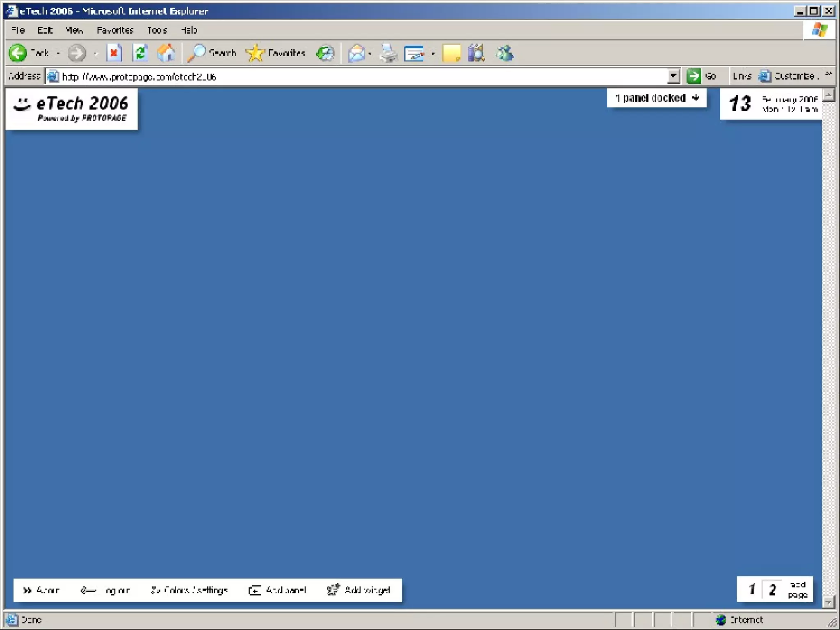
Task: Open the Search toolbar button
Action: 212,53
